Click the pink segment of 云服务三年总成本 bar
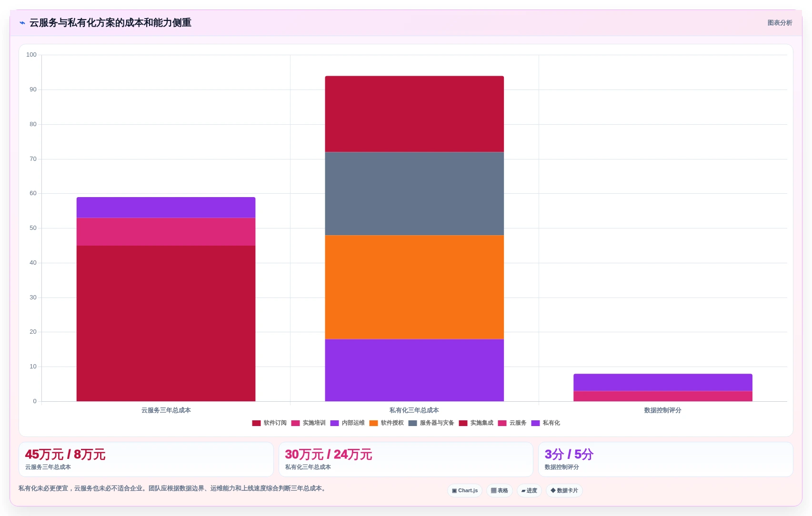The image size is (812, 516). pyautogui.click(x=166, y=232)
